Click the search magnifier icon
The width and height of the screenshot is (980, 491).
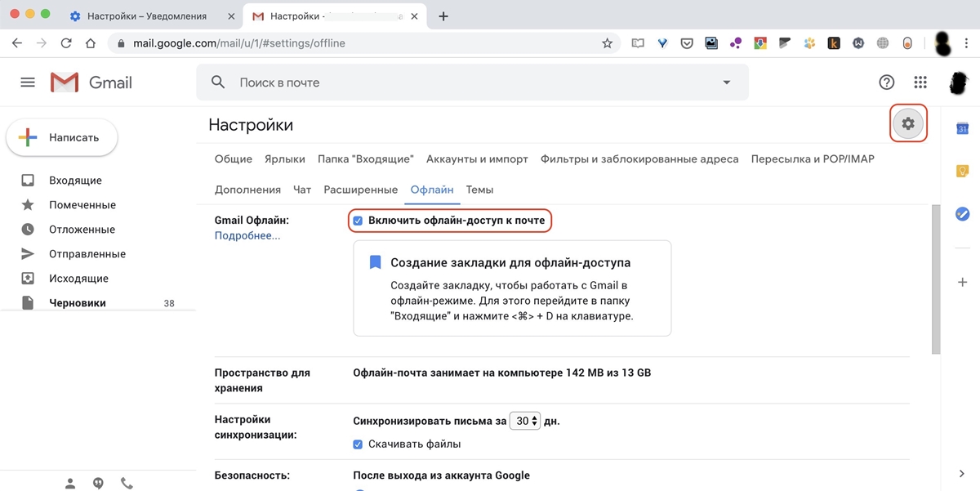218,83
